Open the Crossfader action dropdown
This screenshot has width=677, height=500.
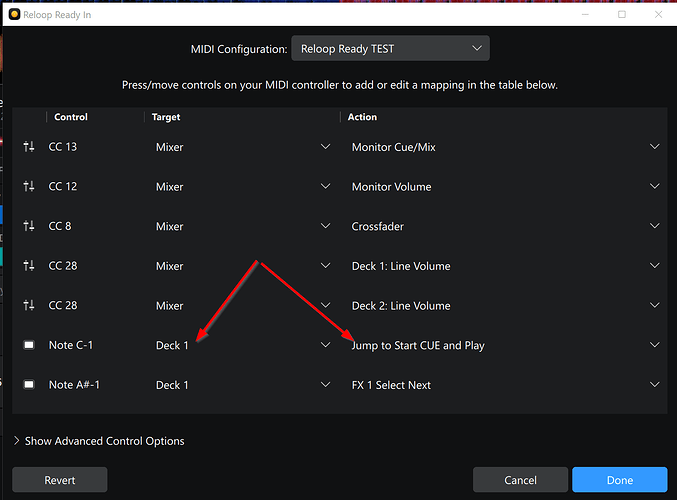(x=504, y=227)
